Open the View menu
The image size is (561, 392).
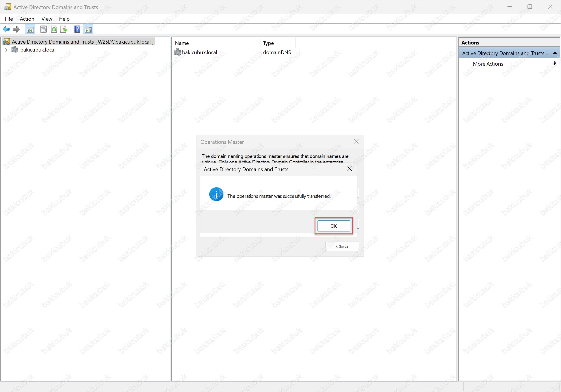(x=46, y=19)
